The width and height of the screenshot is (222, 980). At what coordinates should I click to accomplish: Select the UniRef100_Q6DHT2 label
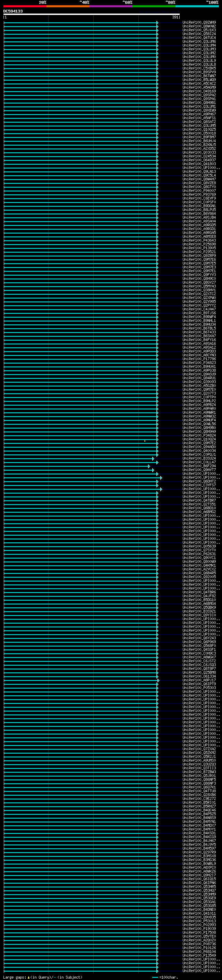point(199,481)
